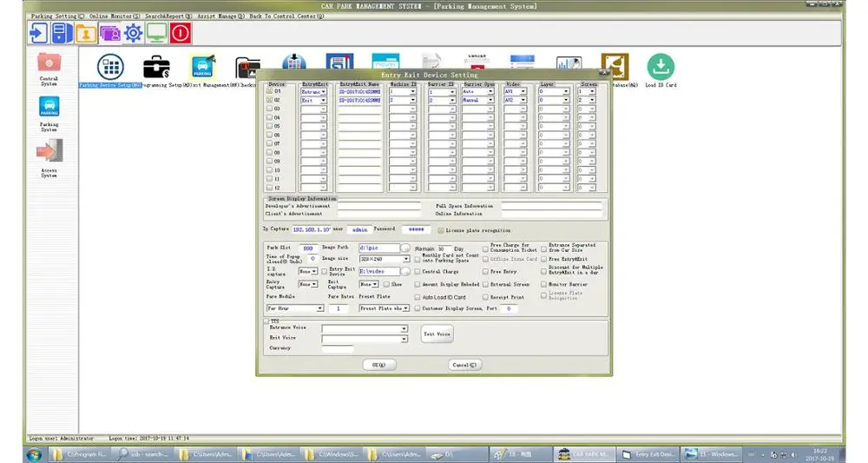The height and width of the screenshot is (463, 868).
Task: Open the briefcase Programming Setup icon
Action: [156, 67]
